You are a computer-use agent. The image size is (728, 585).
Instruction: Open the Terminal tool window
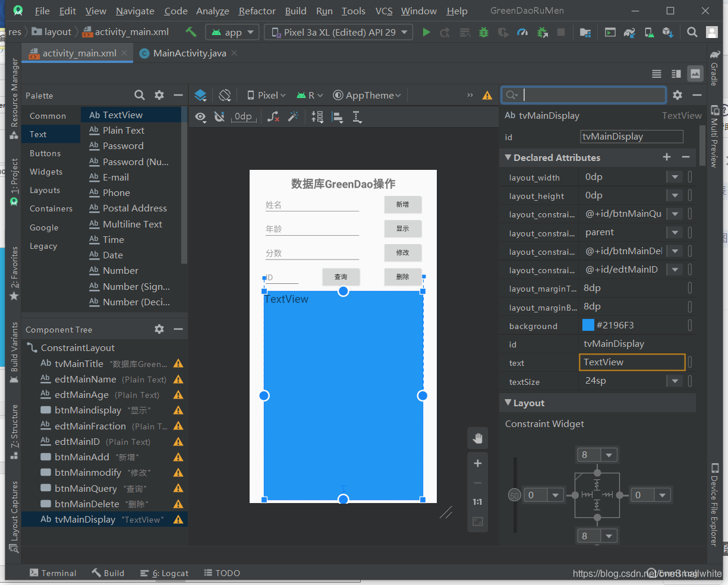[x=53, y=573]
